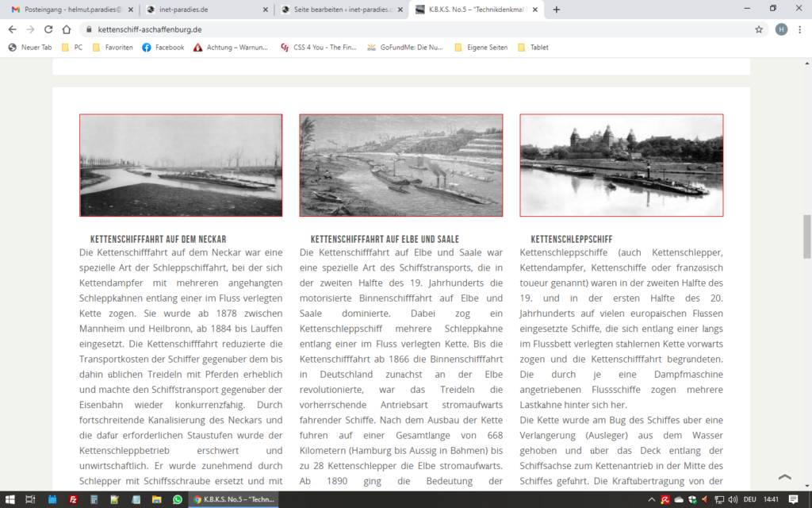Open the volume speaker tray icon
The height and width of the screenshot is (508, 812).
732,500
